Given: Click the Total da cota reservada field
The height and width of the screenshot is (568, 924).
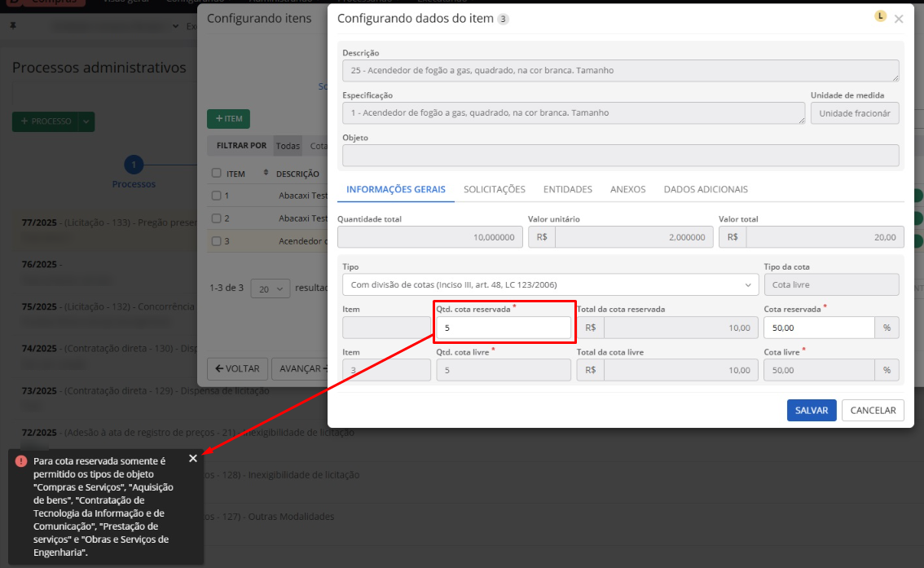Looking at the screenshot, I should pyautogui.click(x=681, y=328).
